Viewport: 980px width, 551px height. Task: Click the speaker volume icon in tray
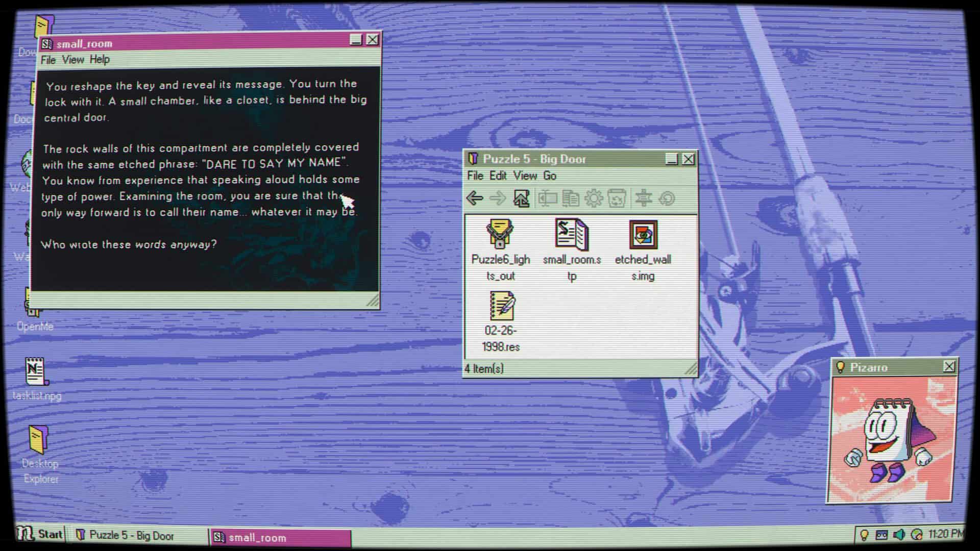click(x=899, y=535)
